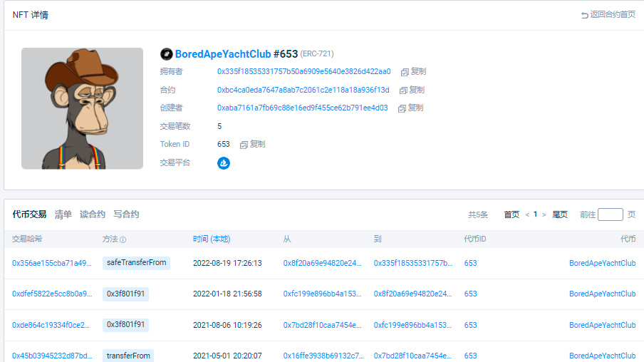Screen dimensions: 644x362
Task: Click the timestamp 2022-01-18 21:56:58
Action: point(227,294)
